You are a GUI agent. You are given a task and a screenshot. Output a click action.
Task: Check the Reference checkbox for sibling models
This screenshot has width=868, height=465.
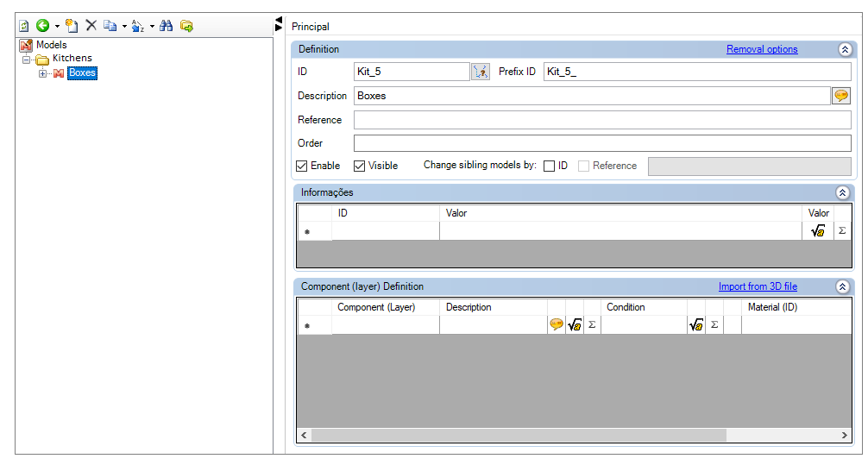[583, 166]
